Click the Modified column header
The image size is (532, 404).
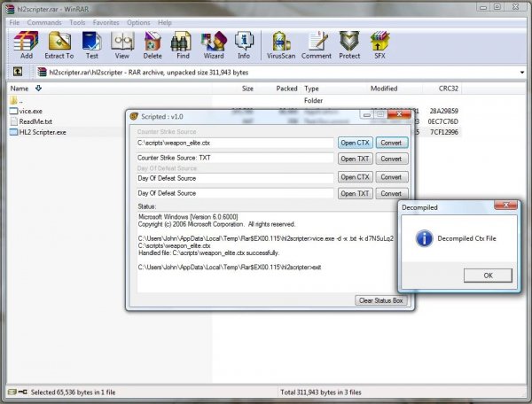coord(384,89)
